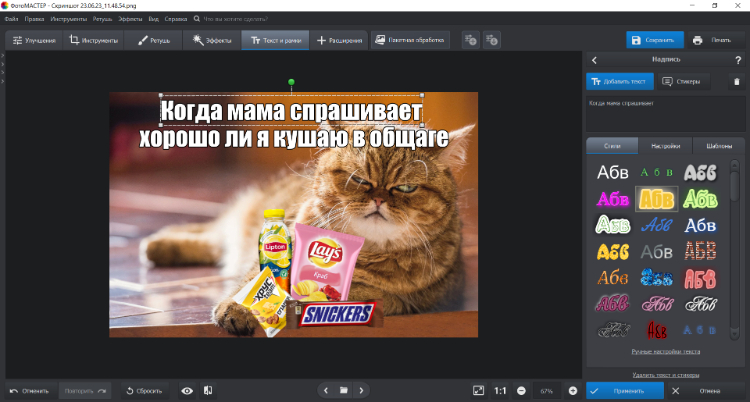The height and width of the screenshot is (402, 750).
Task: Fit image to screen icon
Action: coord(478,391)
